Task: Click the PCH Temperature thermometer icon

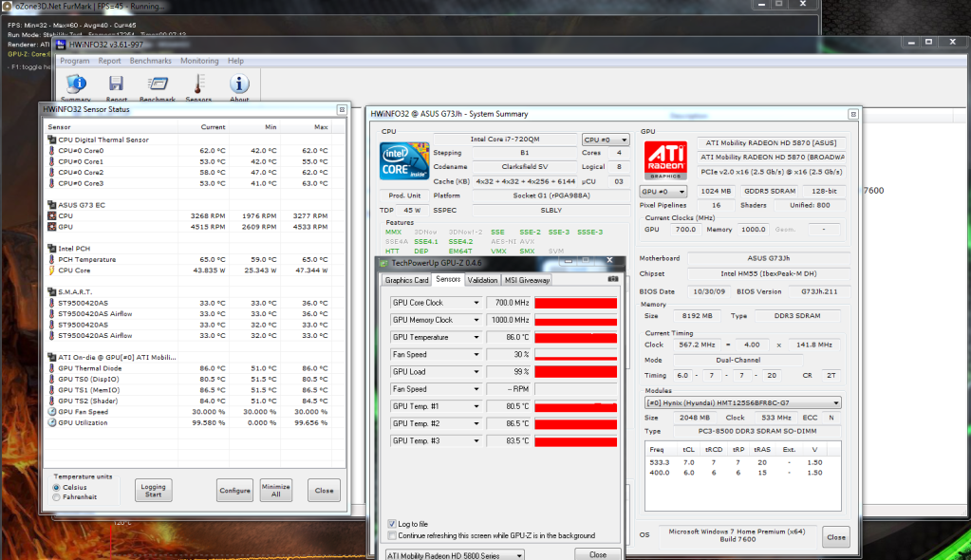Action: tap(52, 259)
